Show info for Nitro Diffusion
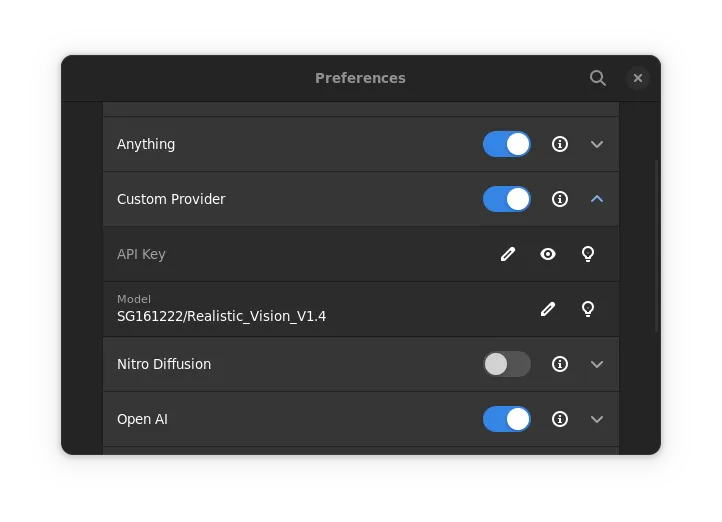This screenshot has height=522, width=722. [x=560, y=364]
